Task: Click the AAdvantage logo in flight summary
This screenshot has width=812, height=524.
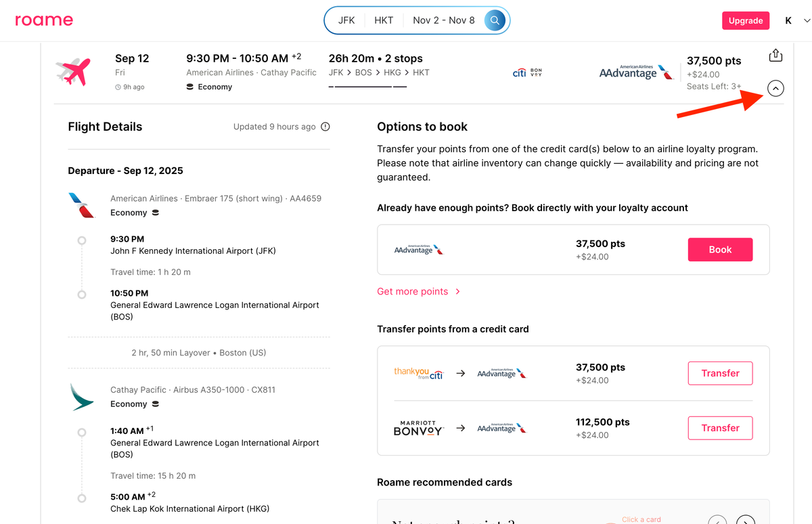Action: [635, 72]
